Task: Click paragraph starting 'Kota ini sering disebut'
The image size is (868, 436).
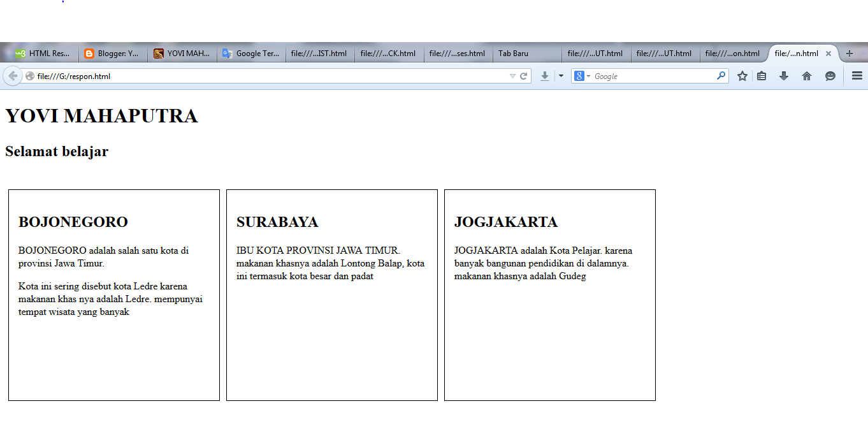Action: click(x=111, y=299)
